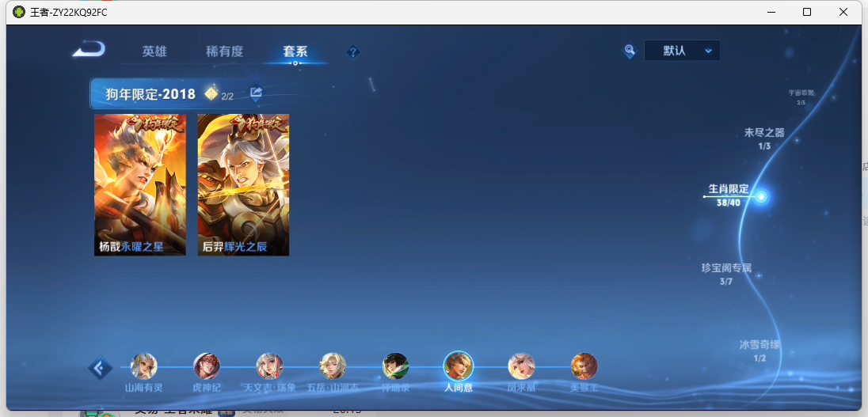Screen dimensions: 868x417
Task: Click the left chevron on series bar
Action: [x=100, y=368]
